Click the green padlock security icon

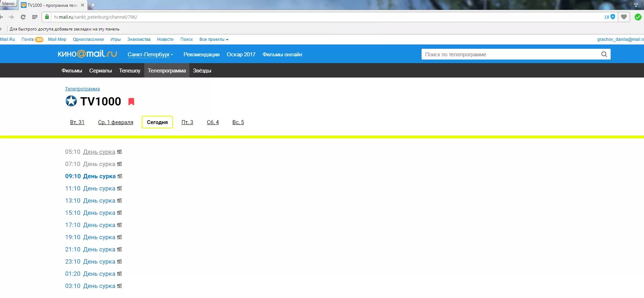(47, 17)
